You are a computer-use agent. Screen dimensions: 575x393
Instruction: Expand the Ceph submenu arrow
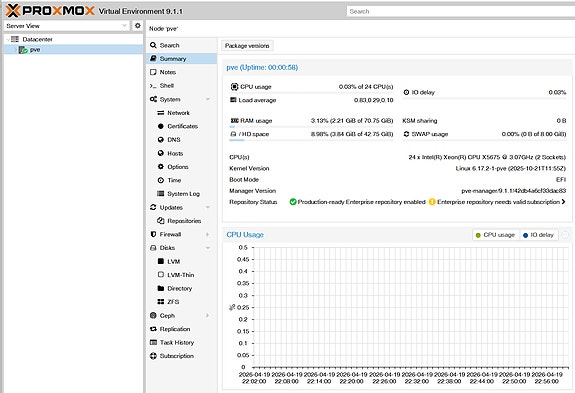(x=208, y=315)
